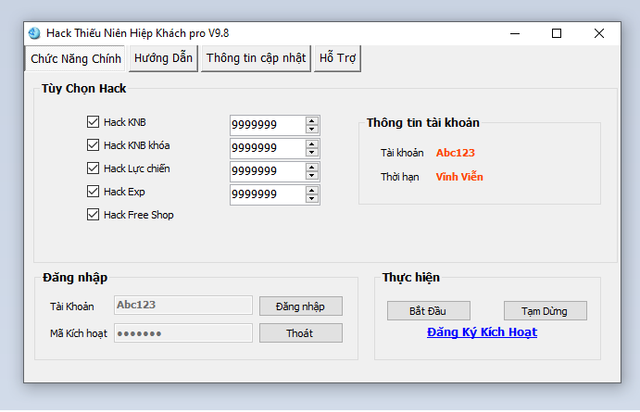
Task: Increase Hack KNB value with up arrow
Action: 312,121
